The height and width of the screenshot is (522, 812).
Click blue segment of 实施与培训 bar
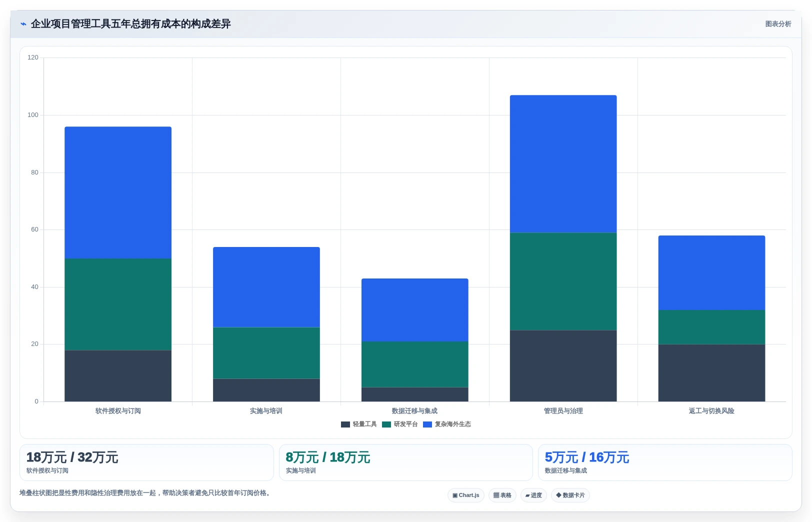coord(266,287)
